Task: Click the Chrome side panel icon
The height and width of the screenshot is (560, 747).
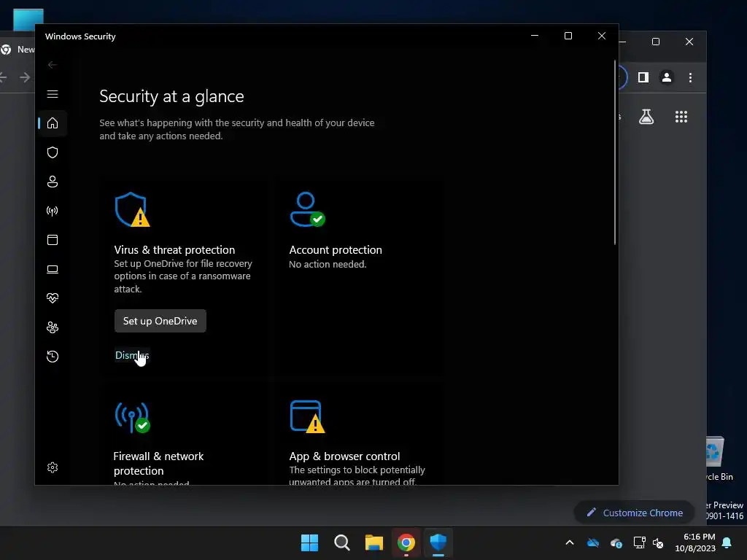Action: 643,77
